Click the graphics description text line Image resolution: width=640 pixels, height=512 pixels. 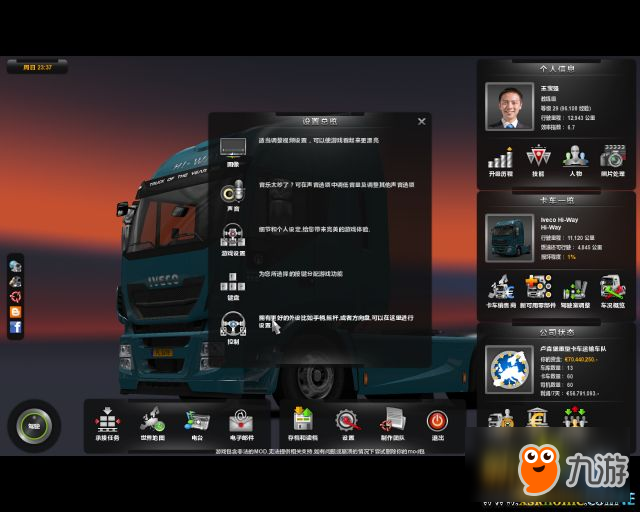(x=318, y=140)
